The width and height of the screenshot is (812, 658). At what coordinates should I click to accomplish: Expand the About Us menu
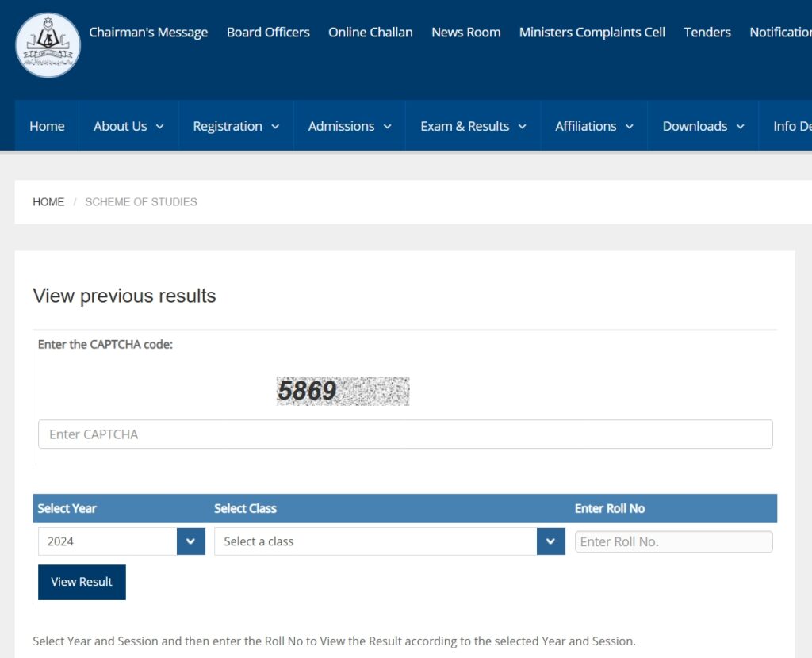click(128, 126)
